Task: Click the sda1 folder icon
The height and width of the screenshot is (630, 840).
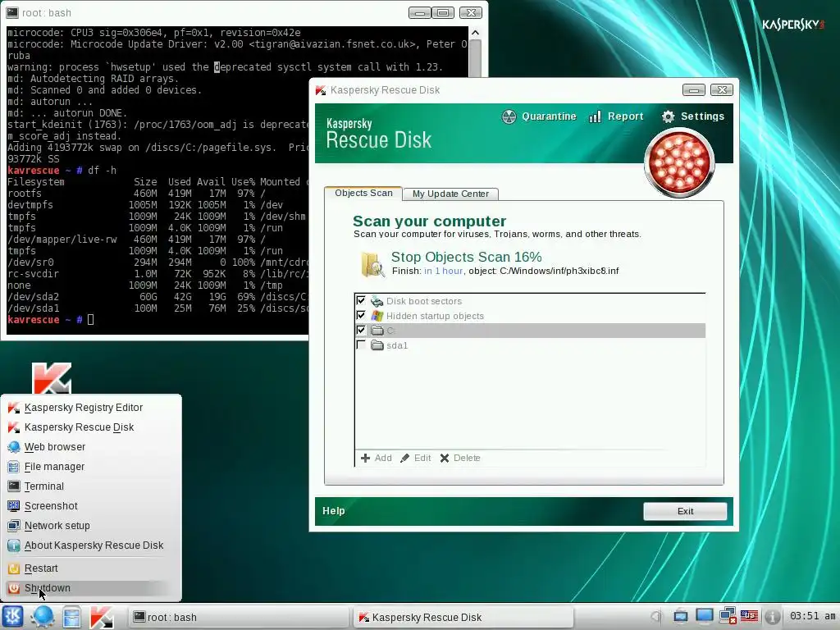Action: pyautogui.click(x=377, y=345)
